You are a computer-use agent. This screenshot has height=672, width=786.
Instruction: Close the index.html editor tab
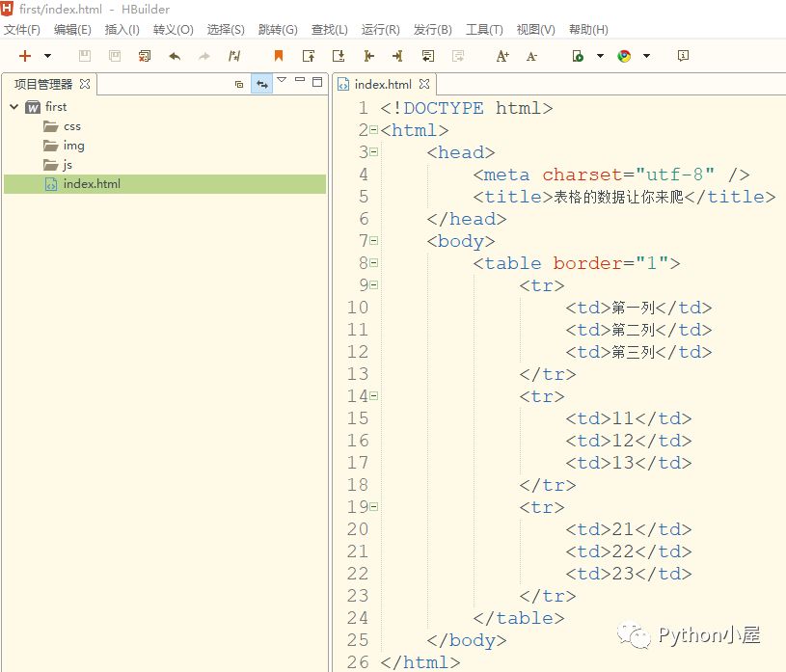click(x=424, y=84)
